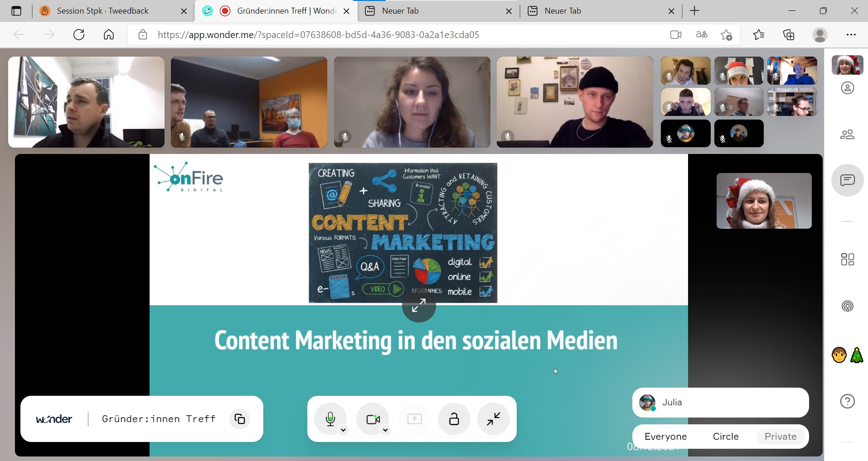Open the help question mark icon
The width and height of the screenshot is (868, 461).
click(848, 401)
